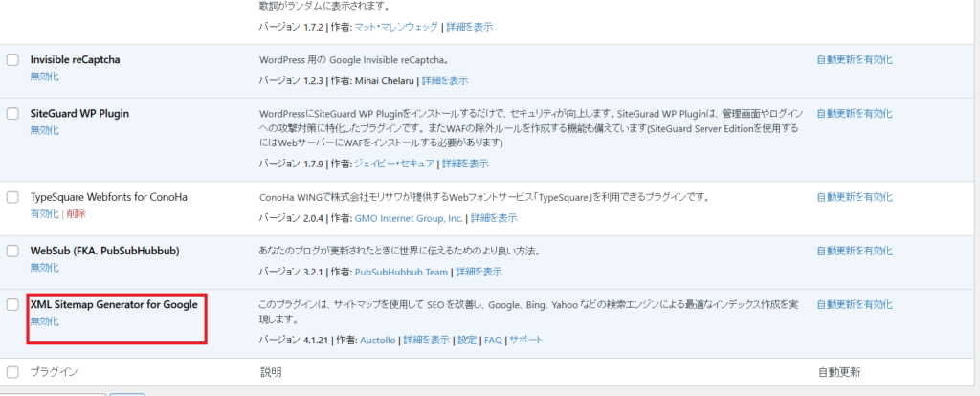Tick the TypeSquare Webfonts for ConoHa checkbox
980x396 pixels.
pyautogui.click(x=12, y=198)
